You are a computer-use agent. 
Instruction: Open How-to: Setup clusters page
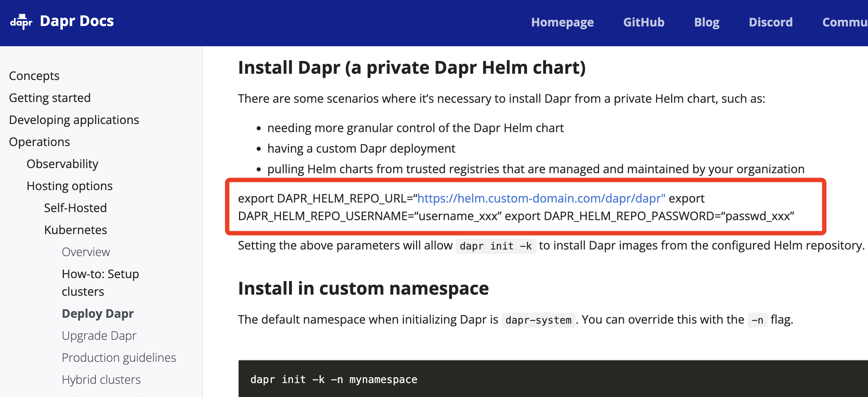(100, 283)
